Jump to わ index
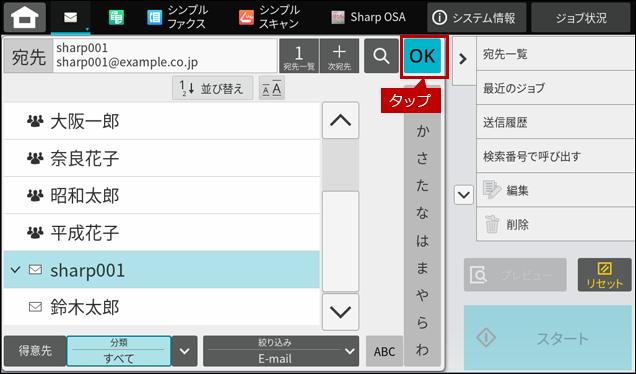Image resolution: width=636 pixels, height=374 pixels. click(x=422, y=350)
